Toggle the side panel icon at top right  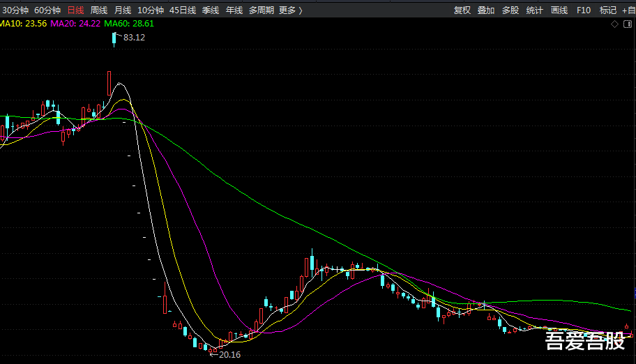(x=628, y=24)
